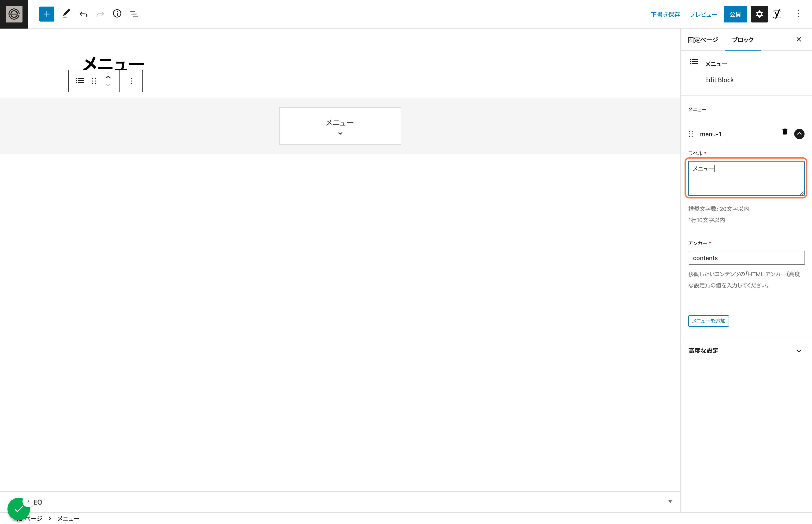
Task: Undo the last change
Action: (x=83, y=14)
